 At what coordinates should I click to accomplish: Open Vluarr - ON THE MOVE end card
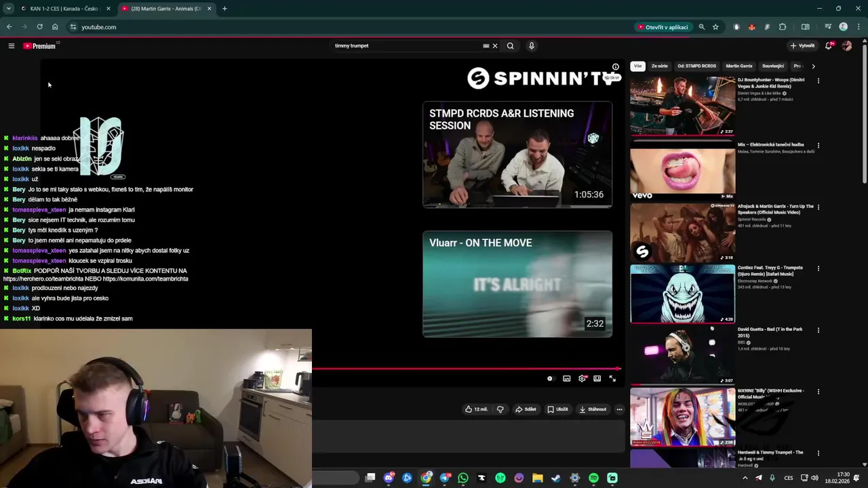517,284
